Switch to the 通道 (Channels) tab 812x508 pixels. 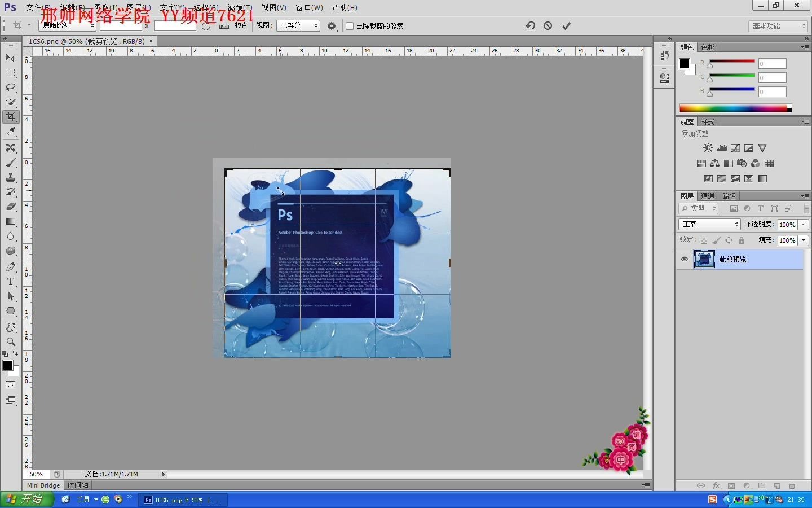point(708,196)
